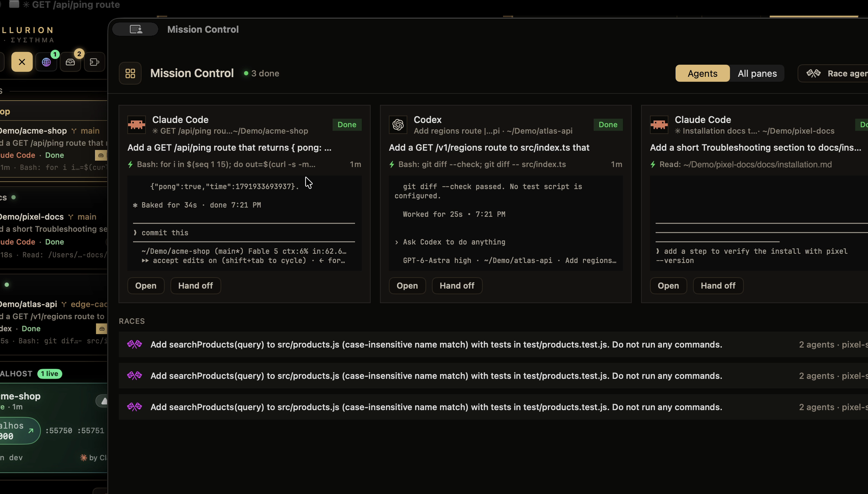Click the Done badge on the Codex card
This screenshot has width=868, height=494.
608,125
